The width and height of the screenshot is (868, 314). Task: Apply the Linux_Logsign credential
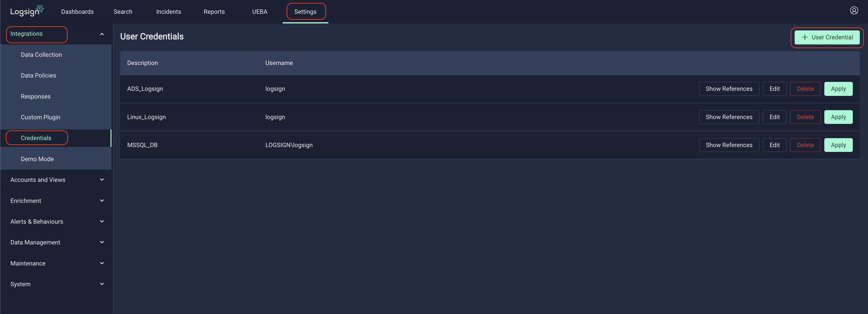click(x=838, y=117)
